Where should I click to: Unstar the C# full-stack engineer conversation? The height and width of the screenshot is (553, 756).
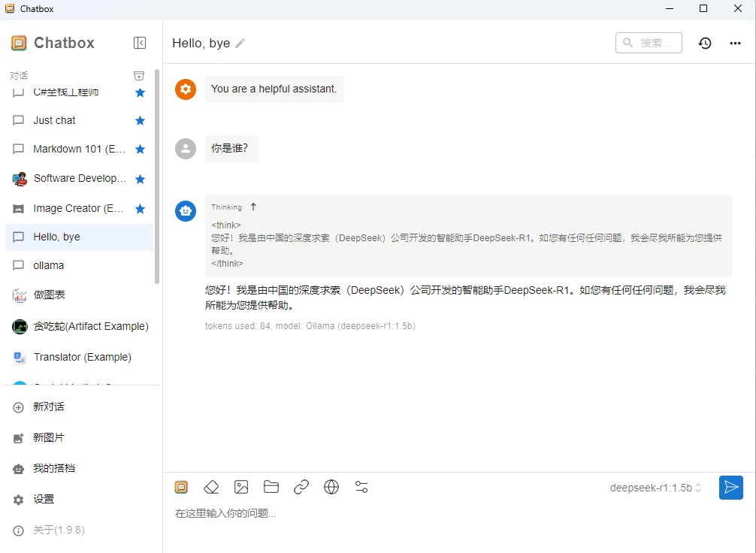point(140,92)
